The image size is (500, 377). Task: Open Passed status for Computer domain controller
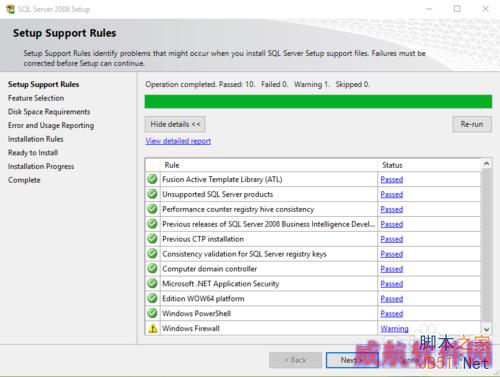point(392,269)
